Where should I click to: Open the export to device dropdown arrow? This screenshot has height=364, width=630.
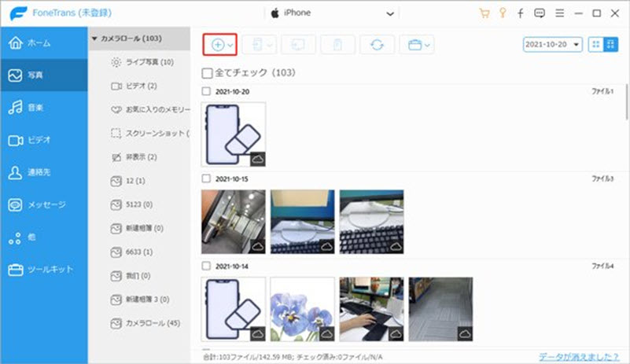tap(270, 45)
